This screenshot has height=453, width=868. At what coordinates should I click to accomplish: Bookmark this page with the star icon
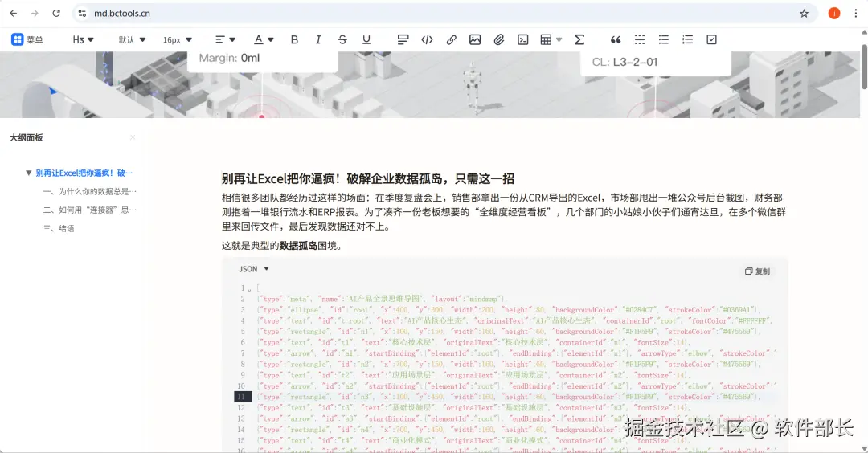[804, 14]
